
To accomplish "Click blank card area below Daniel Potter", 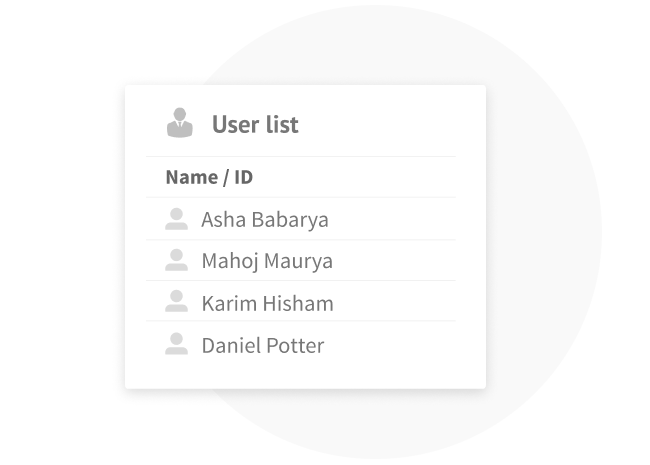I will point(300,374).
